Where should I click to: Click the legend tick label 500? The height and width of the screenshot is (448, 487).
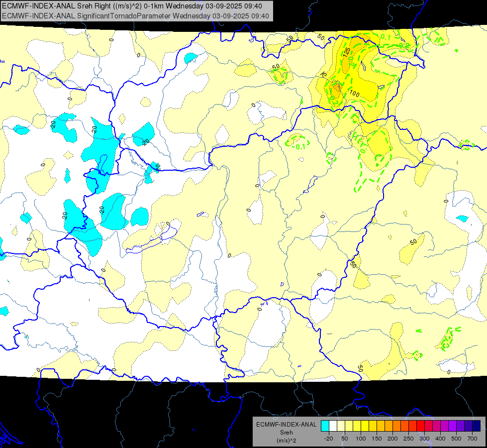point(456,439)
